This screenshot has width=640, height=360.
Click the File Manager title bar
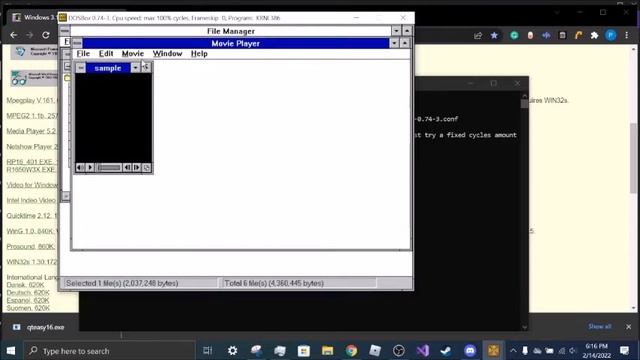(x=231, y=31)
